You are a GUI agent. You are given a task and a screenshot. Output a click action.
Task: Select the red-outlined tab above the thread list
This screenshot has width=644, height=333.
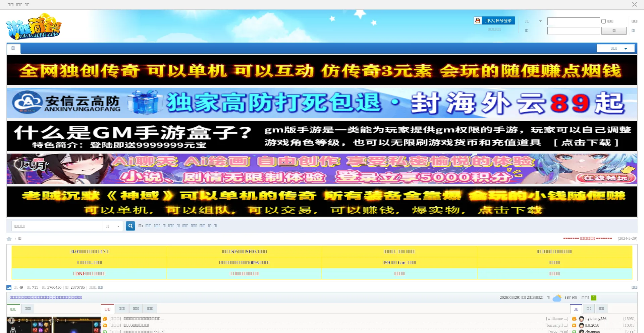[107, 309]
